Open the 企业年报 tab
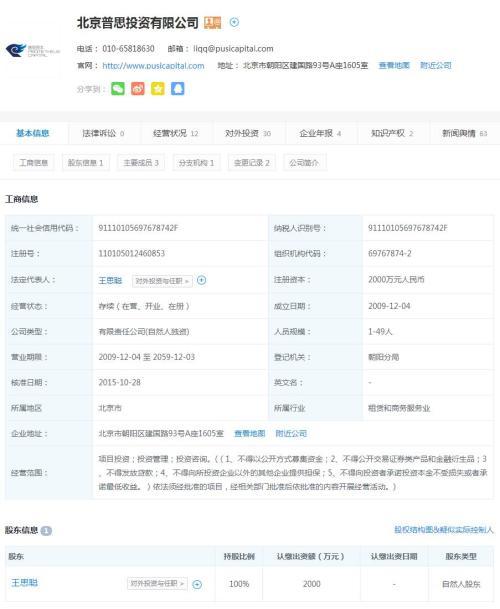The height and width of the screenshot is (609, 500). coord(321,133)
